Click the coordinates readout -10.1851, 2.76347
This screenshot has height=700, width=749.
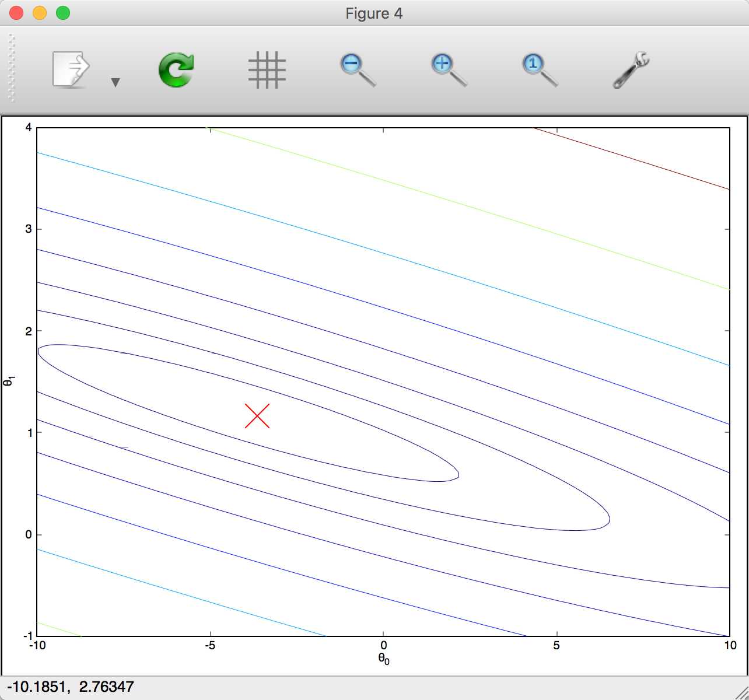tap(71, 687)
